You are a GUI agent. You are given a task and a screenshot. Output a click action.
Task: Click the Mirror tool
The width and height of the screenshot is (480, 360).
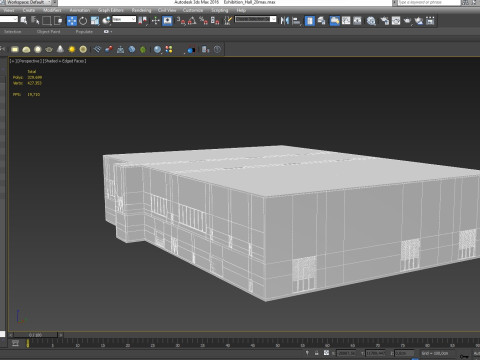(284, 21)
